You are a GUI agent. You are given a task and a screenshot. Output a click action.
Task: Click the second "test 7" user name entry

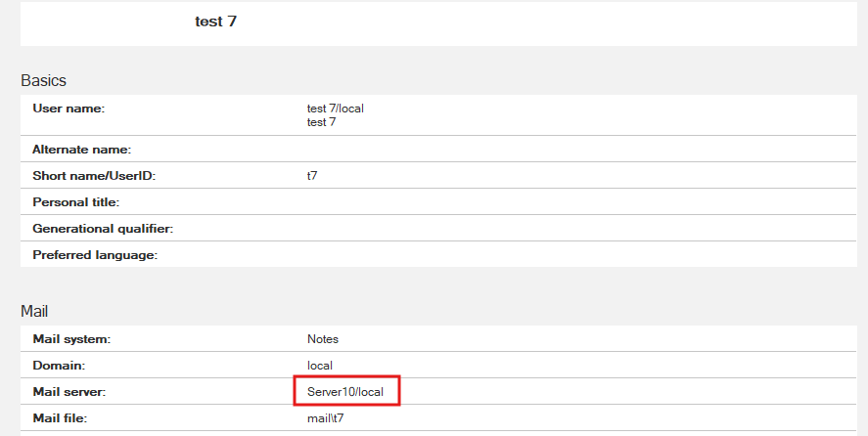pyautogui.click(x=322, y=122)
